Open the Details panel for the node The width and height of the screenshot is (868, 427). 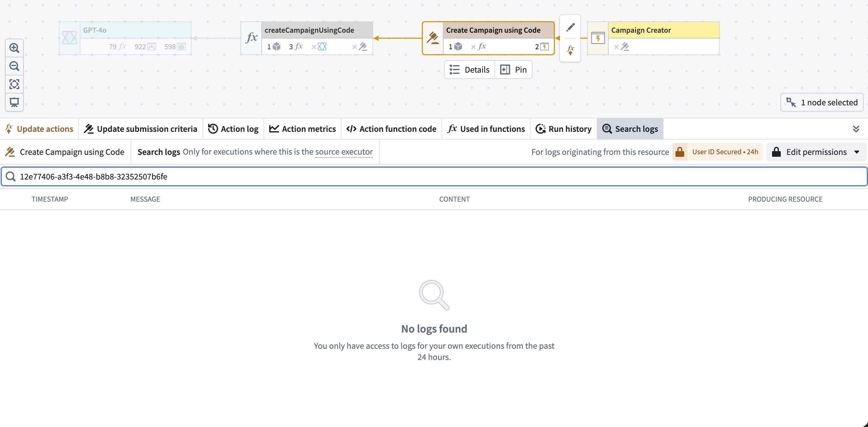470,70
